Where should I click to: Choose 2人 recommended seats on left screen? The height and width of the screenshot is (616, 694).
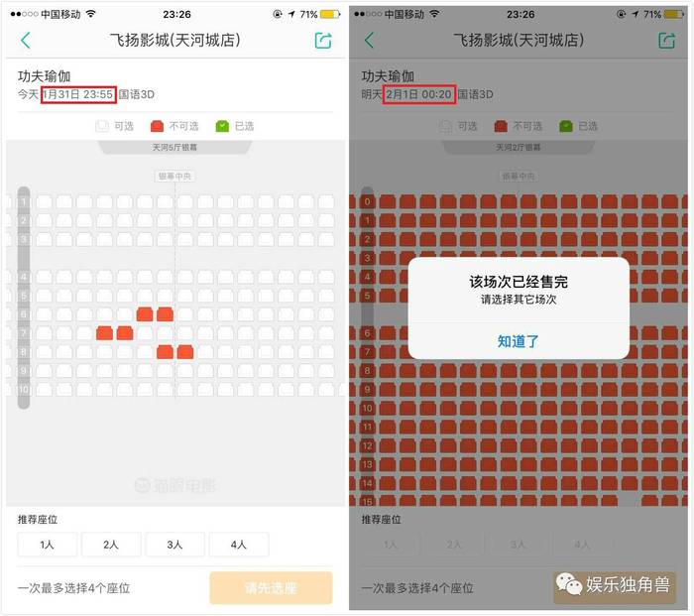pyautogui.click(x=111, y=545)
